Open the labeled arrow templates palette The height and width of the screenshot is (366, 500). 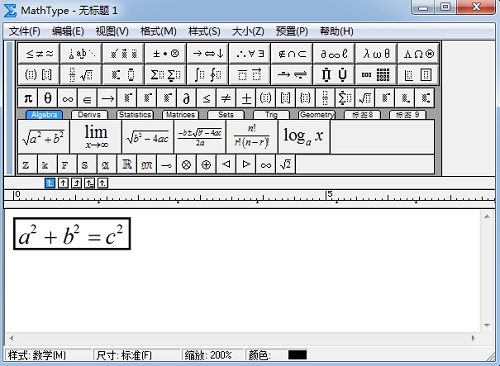(292, 74)
